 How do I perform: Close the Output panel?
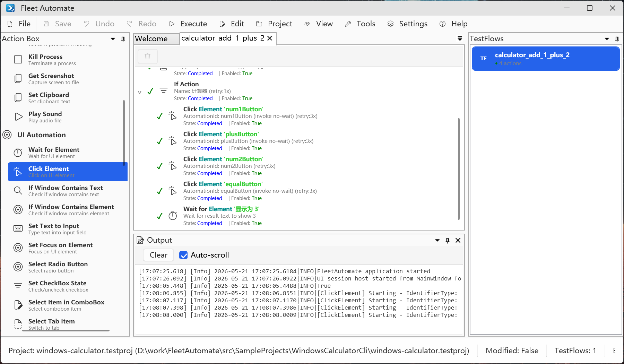point(458,241)
